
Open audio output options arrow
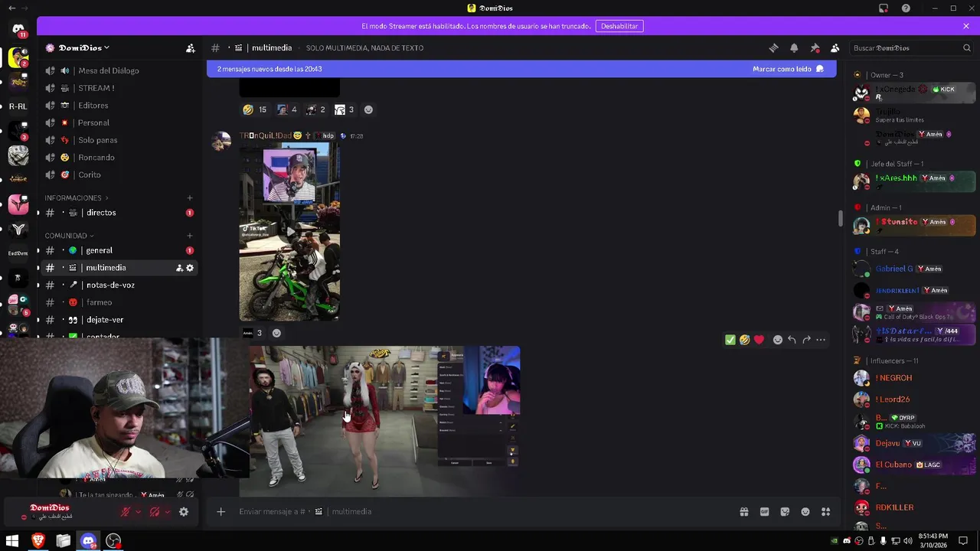tap(167, 512)
